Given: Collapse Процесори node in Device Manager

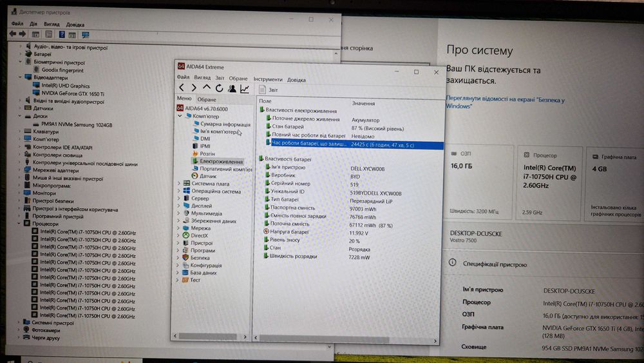Looking at the screenshot, I should pos(19,224).
